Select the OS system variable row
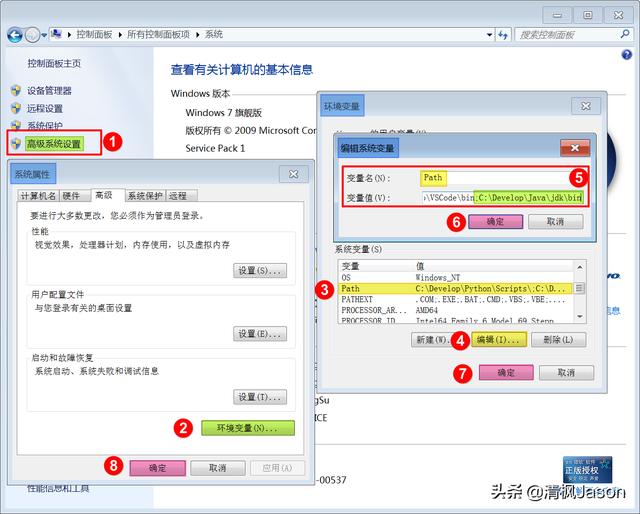 click(x=456, y=277)
